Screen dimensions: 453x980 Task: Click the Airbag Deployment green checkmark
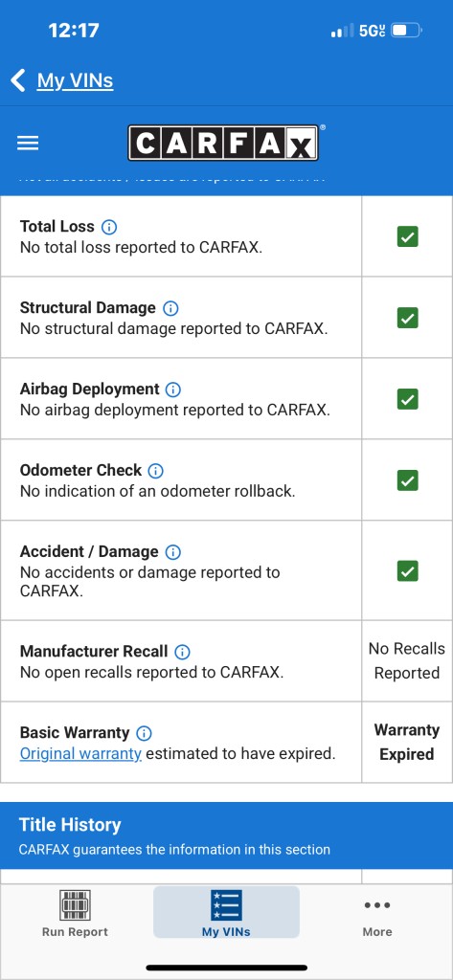coord(407,399)
